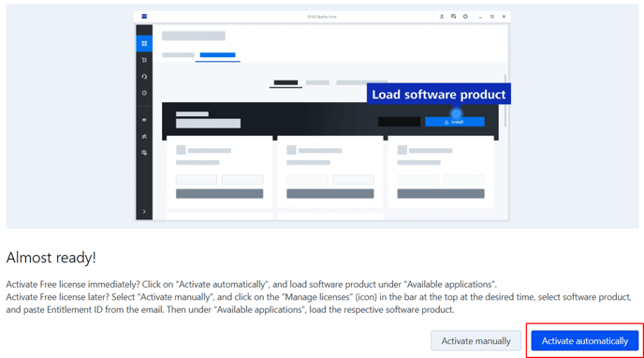Viewport: 644px width, 358px height.
Task: Click the Activate manually button
Action: pyautogui.click(x=476, y=341)
